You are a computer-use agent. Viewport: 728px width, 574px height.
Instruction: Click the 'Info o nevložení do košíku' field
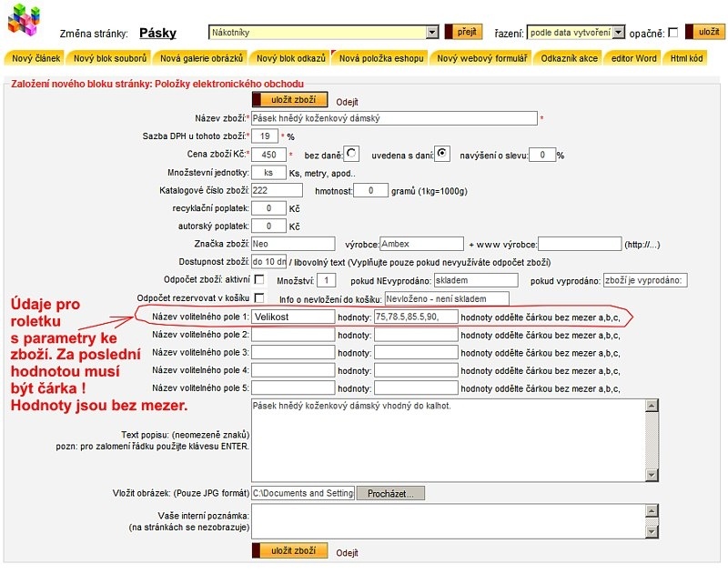(447, 299)
